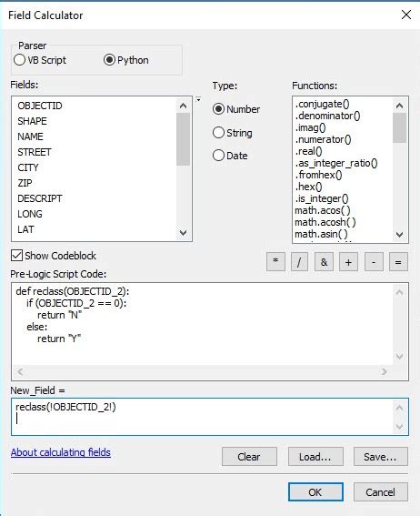Select LAT in the Fields list
The height and width of the screenshot is (516, 420).
pyautogui.click(x=25, y=229)
